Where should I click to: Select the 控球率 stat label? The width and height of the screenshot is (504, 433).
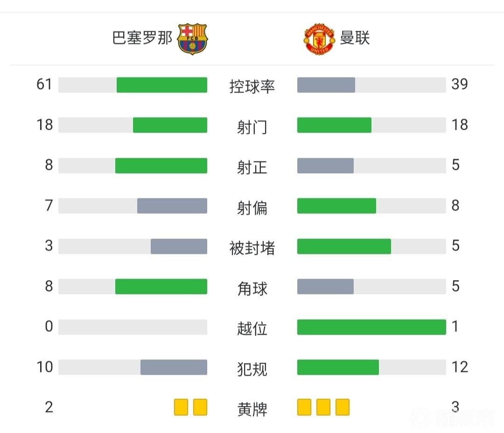click(x=252, y=86)
